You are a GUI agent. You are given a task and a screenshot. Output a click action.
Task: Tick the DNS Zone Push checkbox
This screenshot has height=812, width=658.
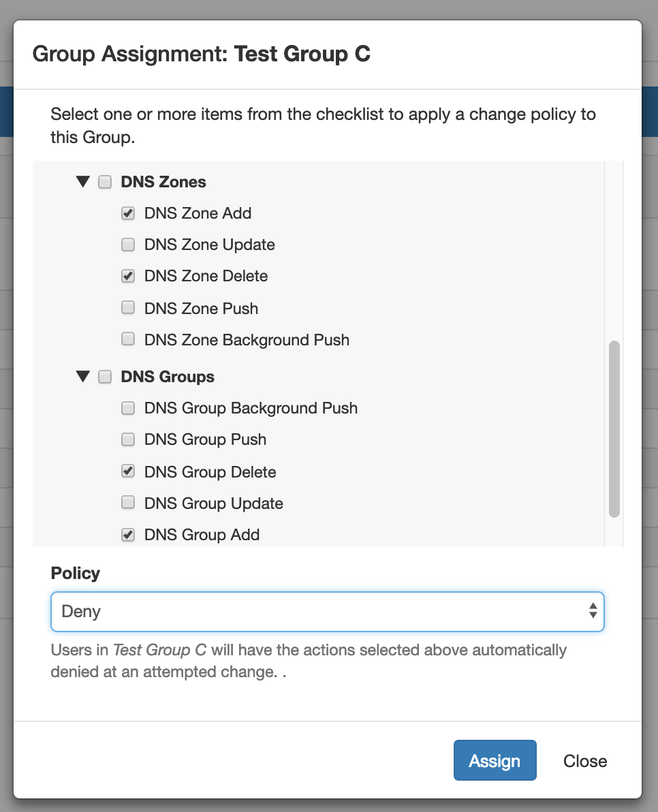coord(128,308)
